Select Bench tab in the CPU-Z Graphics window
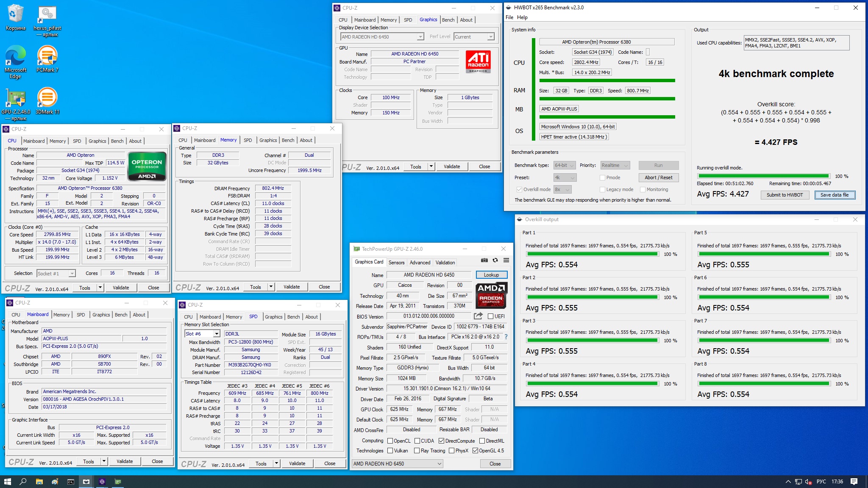 (x=448, y=20)
